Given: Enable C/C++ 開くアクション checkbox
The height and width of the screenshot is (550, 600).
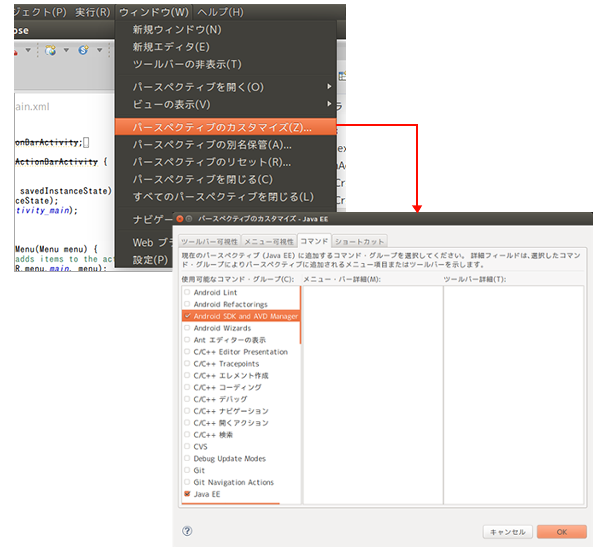Looking at the screenshot, I should coord(187,423).
